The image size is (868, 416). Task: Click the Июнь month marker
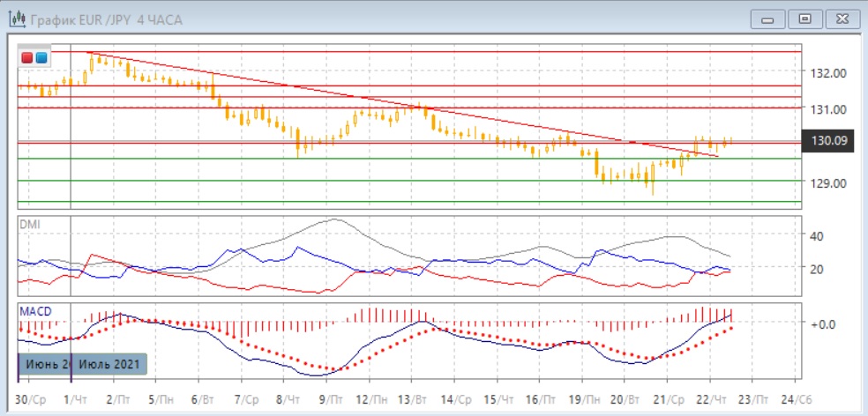point(44,363)
